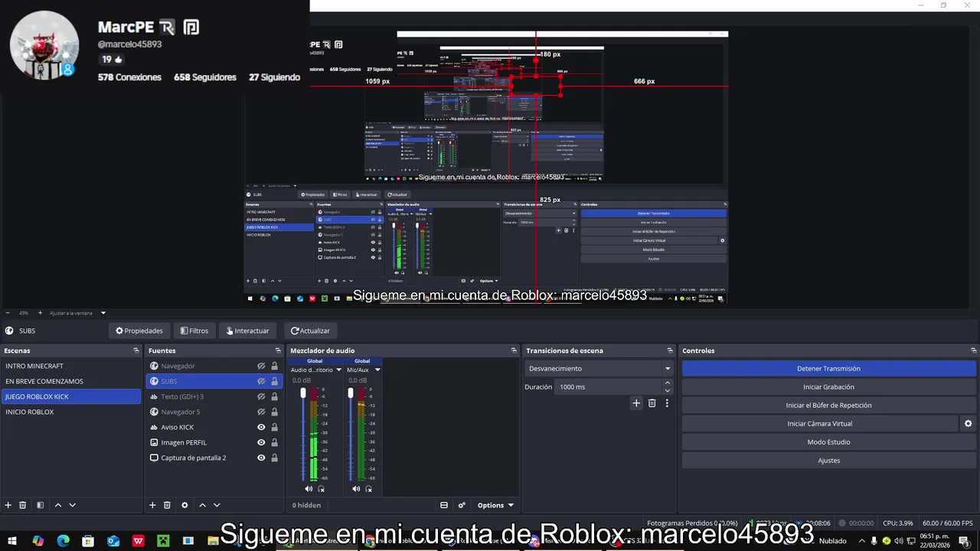Open source properties gear in Fuentes toolbar
The image size is (980, 551).
pyautogui.click(x=185, y=505)
